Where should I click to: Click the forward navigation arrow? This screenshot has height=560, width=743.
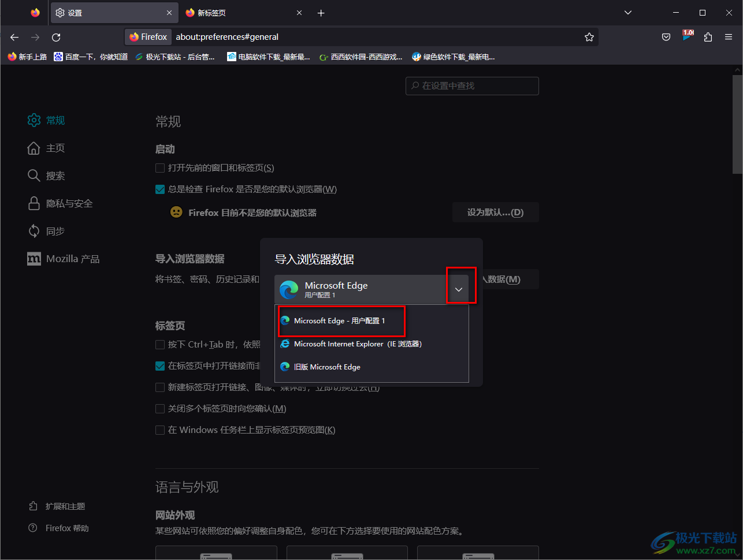(35, 37)
